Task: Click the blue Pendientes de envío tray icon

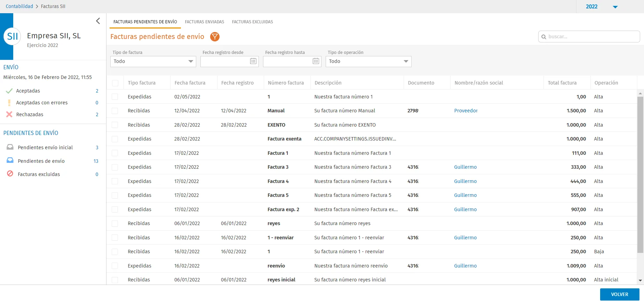Action: [10, 161]
